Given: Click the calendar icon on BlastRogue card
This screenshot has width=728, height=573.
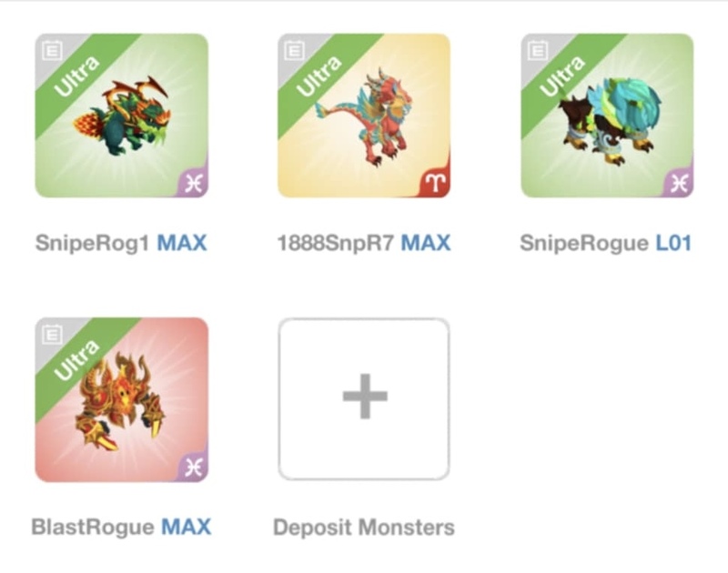Looking at the screenshot, I should click(x=52, y=335).
